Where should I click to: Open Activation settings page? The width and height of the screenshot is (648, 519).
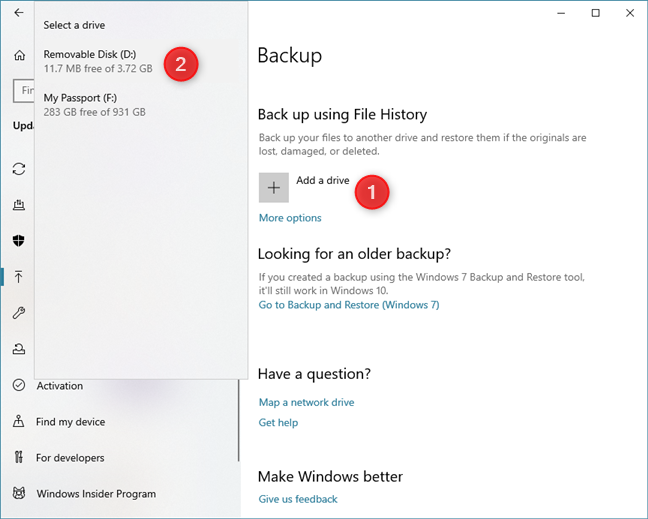[x=60, y=386]
